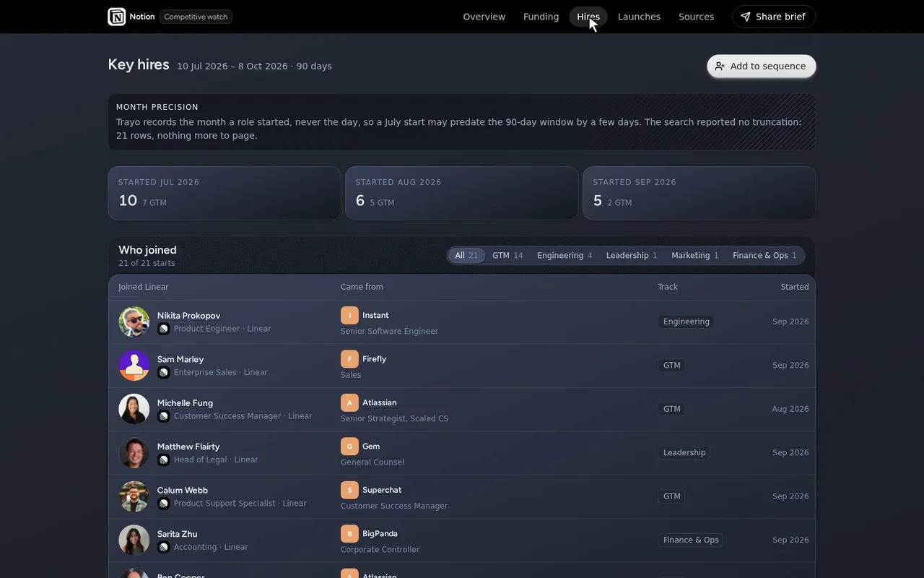924x578 pixels.
Task: Show only Leadership hires
Action: 632,256
